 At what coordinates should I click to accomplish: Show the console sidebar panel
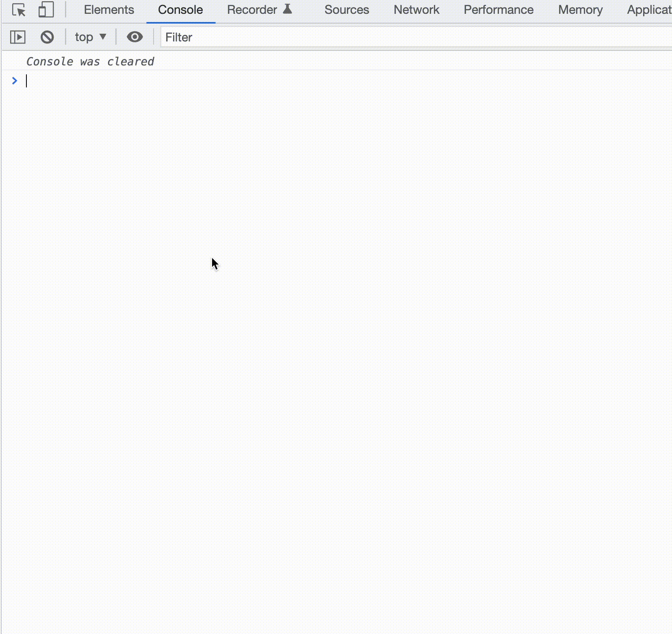pyautogui.click(x=17, y=37)
